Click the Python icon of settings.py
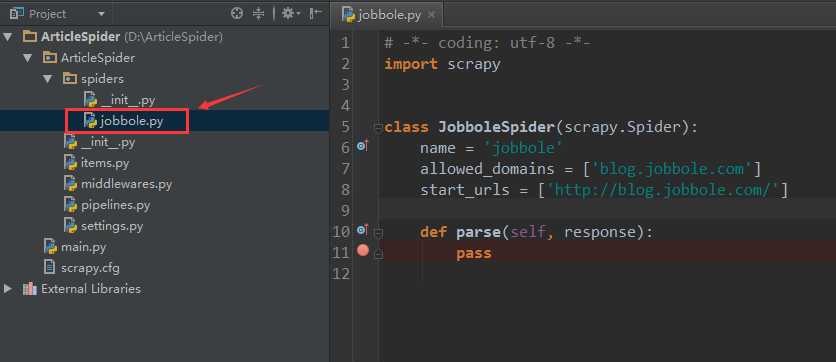 click(70, 226)
